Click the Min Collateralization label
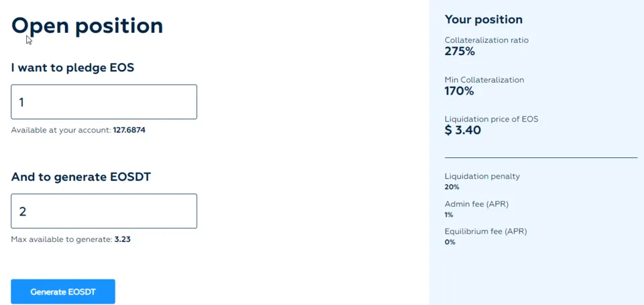The height and width of the screenshot is (305, 644). tap(484, 80)
